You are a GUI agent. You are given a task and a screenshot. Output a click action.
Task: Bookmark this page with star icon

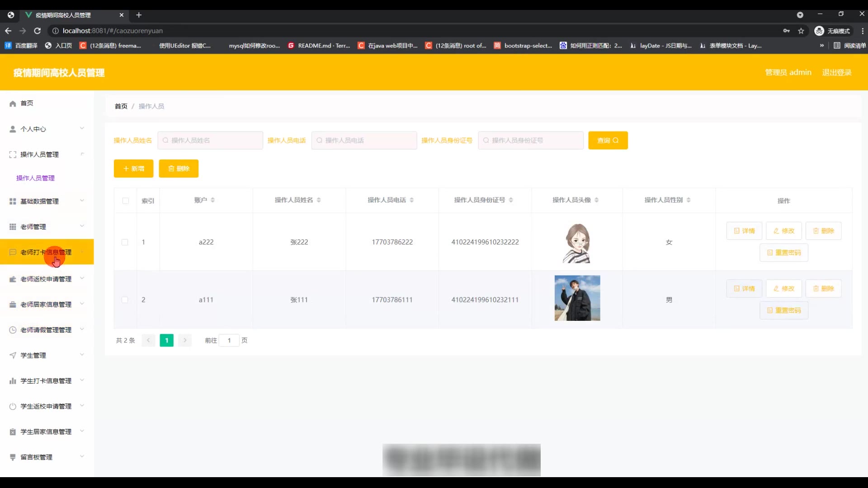pos(801,31)
